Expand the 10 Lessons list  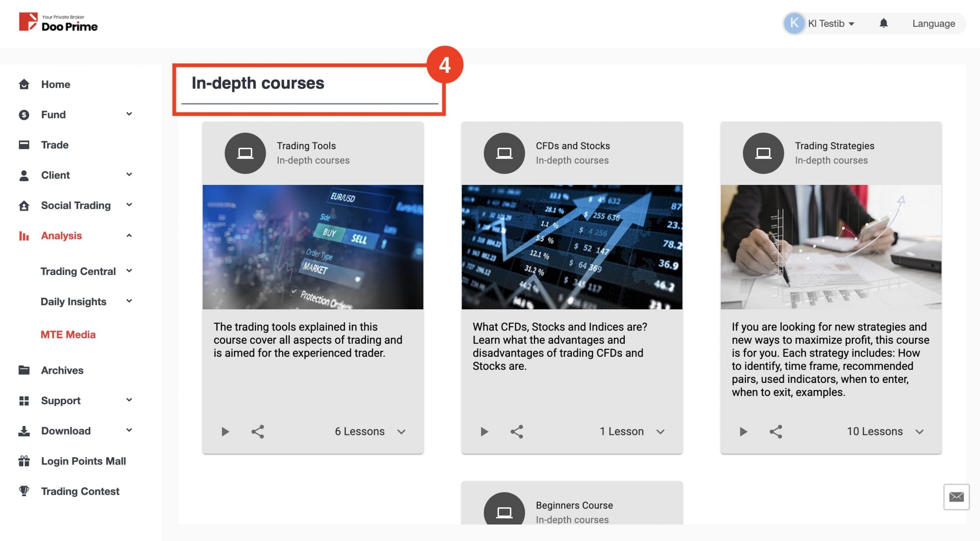(920, 431)
